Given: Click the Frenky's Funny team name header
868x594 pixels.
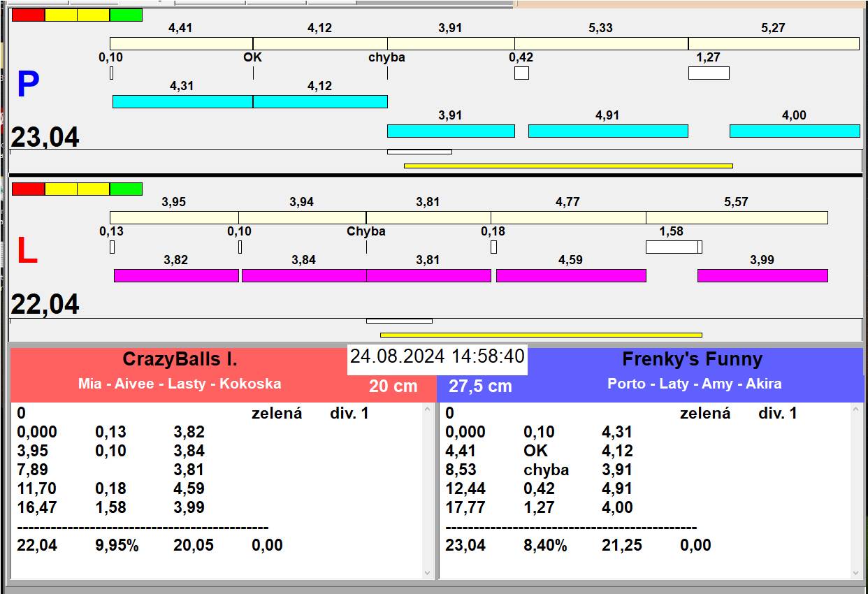Looking at the screenshot, I should tap(692, 359).
